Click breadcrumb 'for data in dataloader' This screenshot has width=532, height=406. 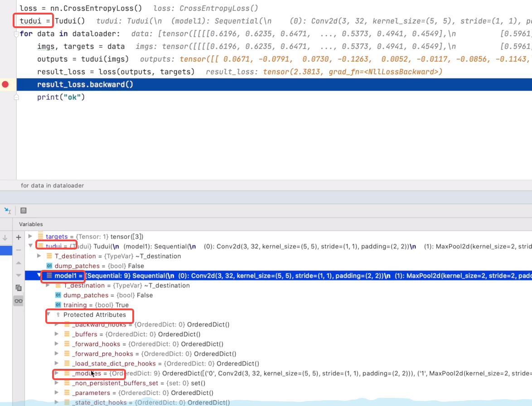pyautogui.click(x=52, y=186)
